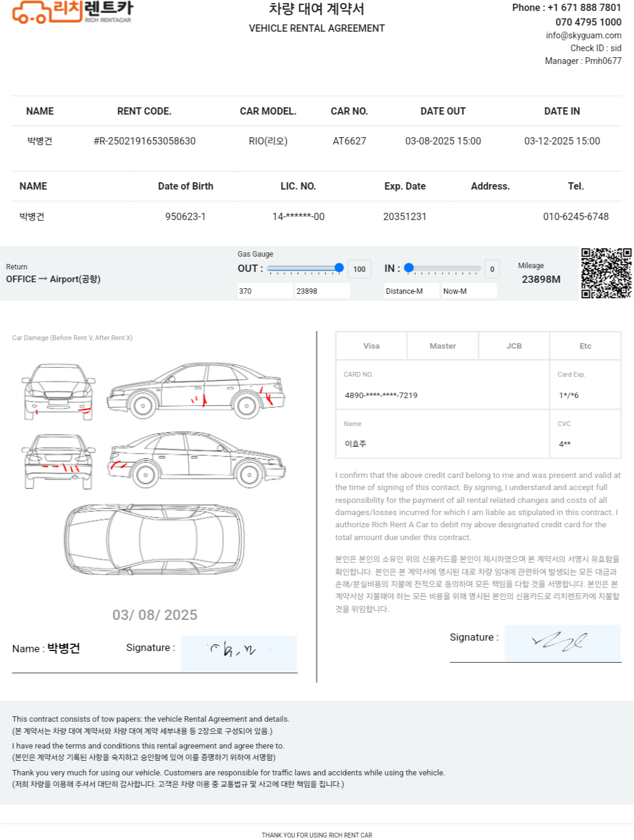Select the top-down car damage diagram
Viewport: 634px width, 840px height.
[x=155, y=539]
